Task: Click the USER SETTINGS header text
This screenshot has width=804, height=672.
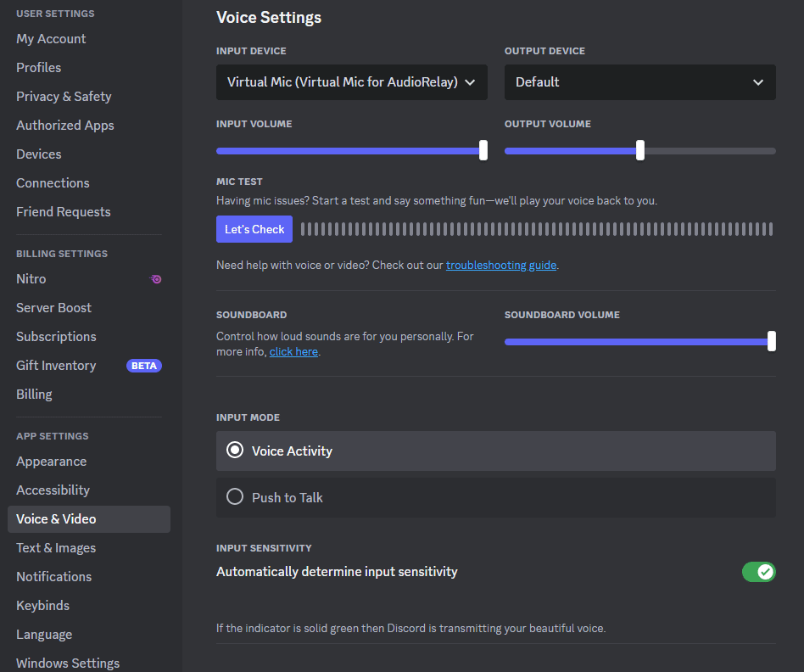Action: pyautogui.click(x=55, y=14)
